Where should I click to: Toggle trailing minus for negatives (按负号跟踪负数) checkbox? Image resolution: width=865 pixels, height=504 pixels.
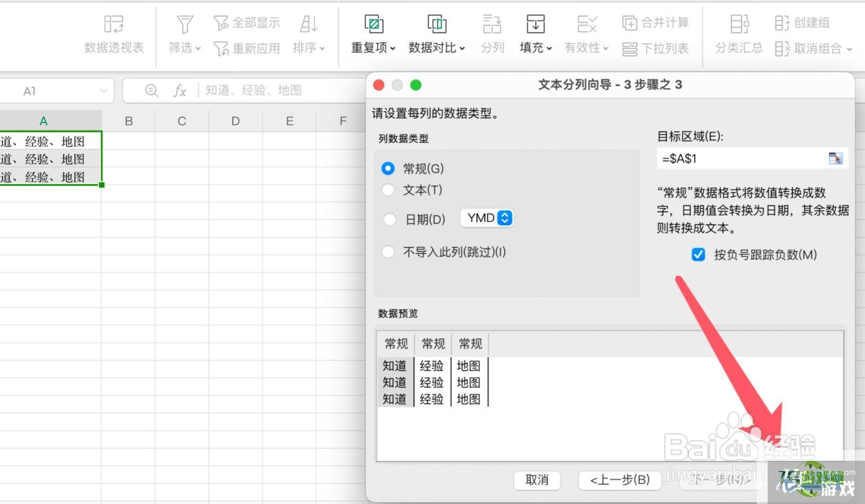click(698, 254)
